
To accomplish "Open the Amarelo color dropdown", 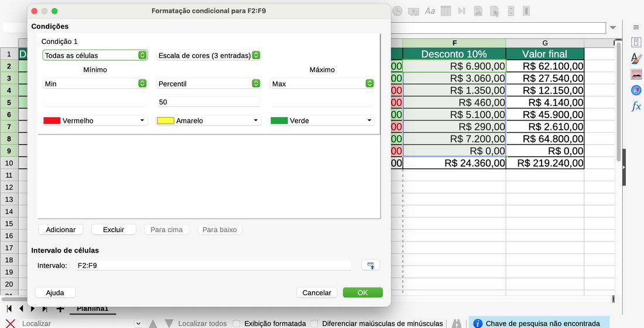I will (208, 120).
